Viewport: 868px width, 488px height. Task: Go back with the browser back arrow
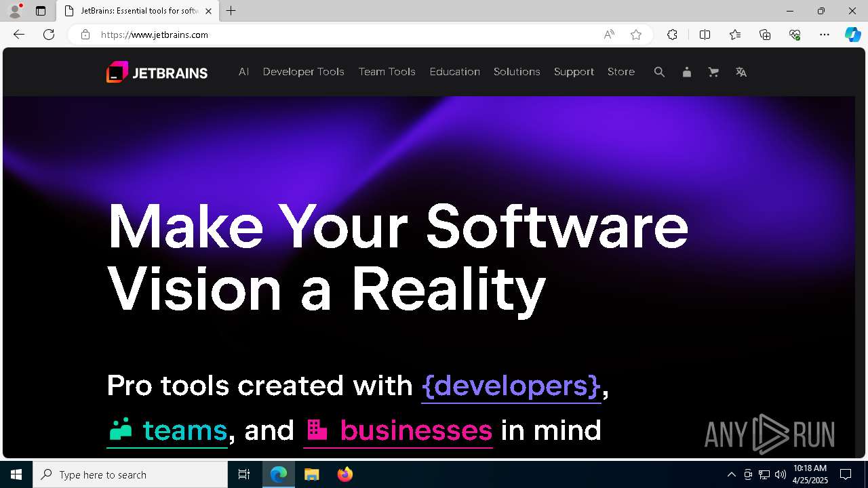(x=19, y=35)
